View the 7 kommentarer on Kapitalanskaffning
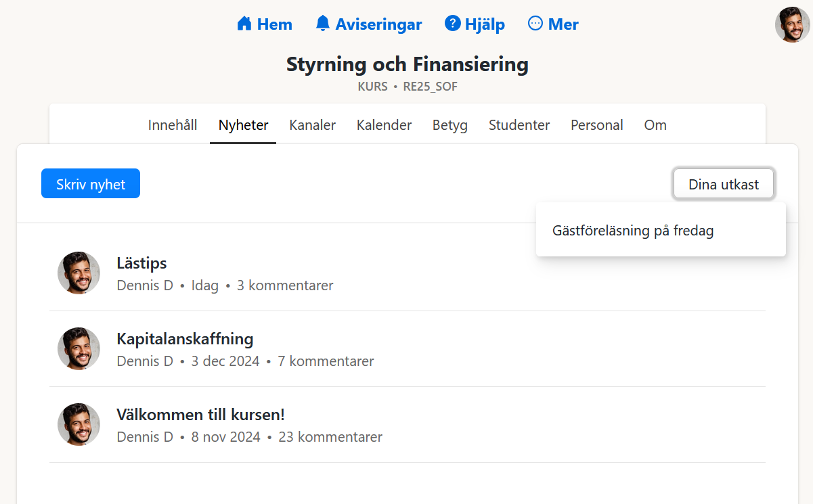 [326, 361]
